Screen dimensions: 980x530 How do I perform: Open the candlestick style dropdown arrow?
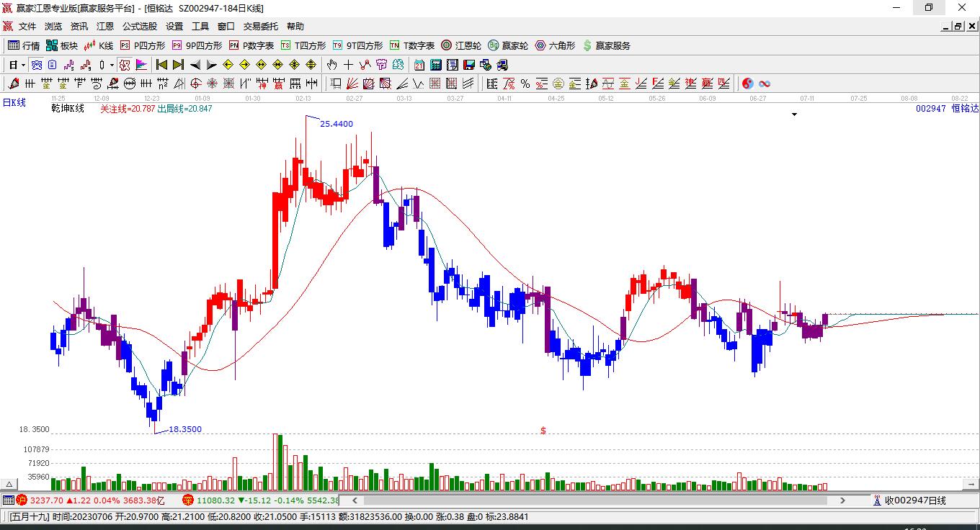pos(112,66)
